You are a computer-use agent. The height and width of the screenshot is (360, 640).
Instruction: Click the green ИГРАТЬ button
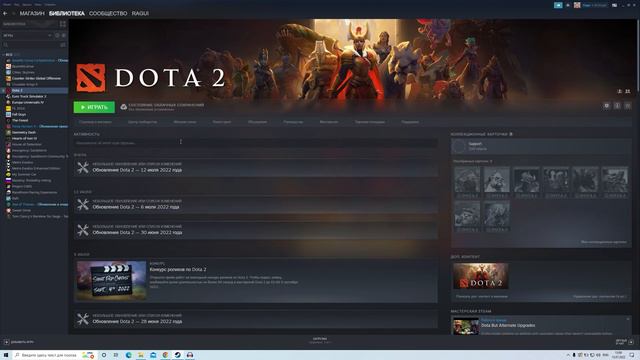[94, 107]
